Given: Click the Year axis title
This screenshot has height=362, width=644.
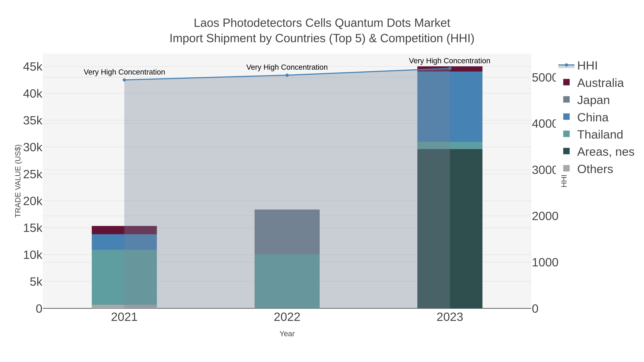Looking at the screenshot, I should coord(287,334).
